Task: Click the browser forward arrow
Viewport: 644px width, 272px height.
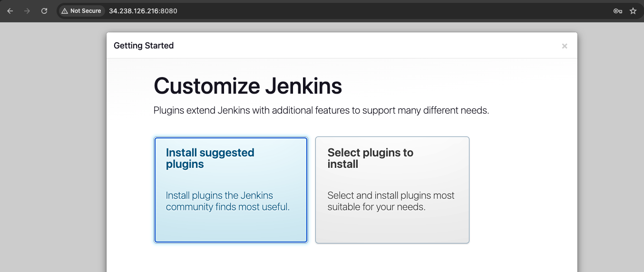Action: [27, 11]
